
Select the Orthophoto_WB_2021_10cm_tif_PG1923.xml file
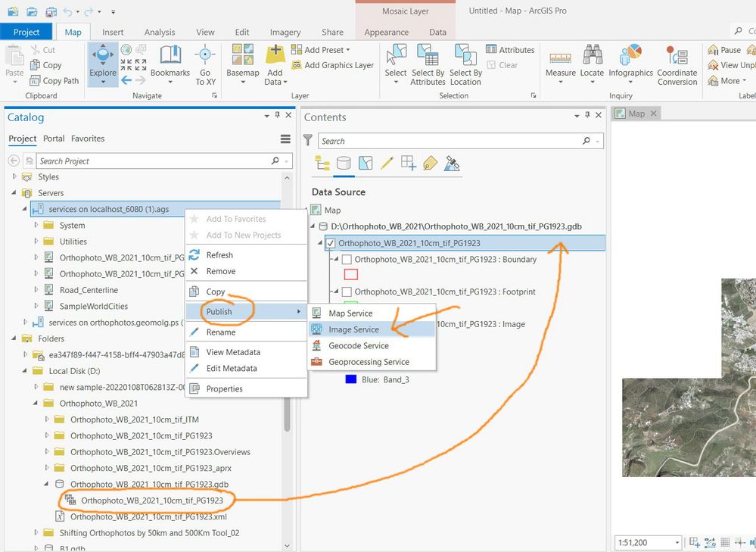point(148,516)
